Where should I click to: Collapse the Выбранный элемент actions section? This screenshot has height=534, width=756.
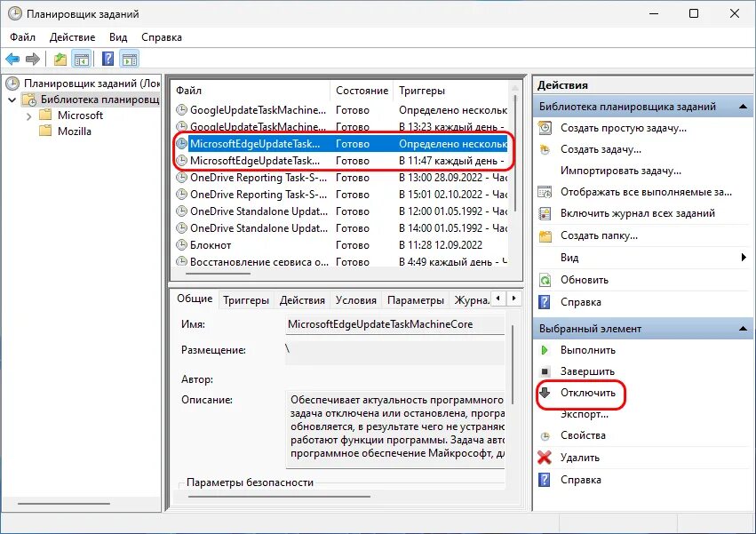coord(743,329)
